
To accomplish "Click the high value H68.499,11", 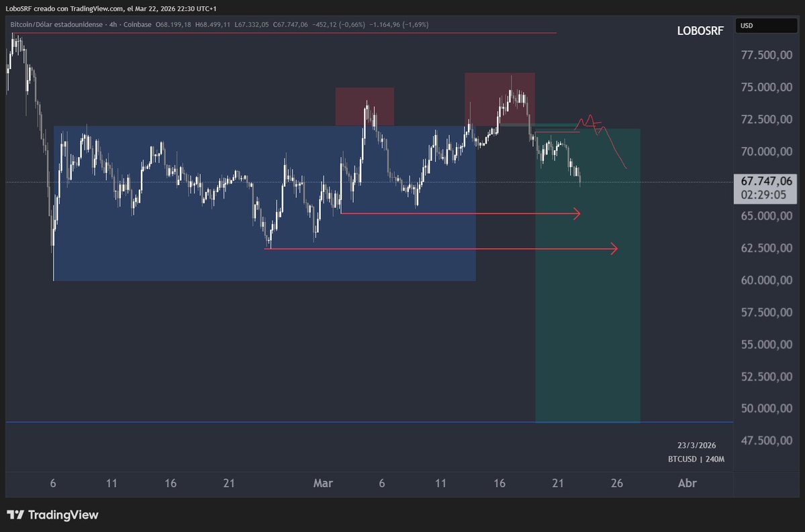I will (213, 25).
